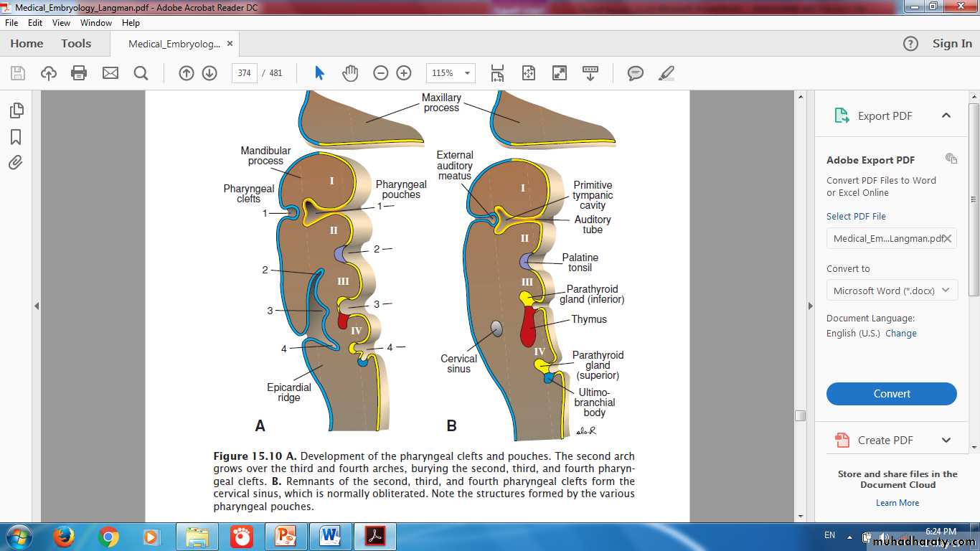
Task: Click the Save file icon
Action: coord(18,73)
